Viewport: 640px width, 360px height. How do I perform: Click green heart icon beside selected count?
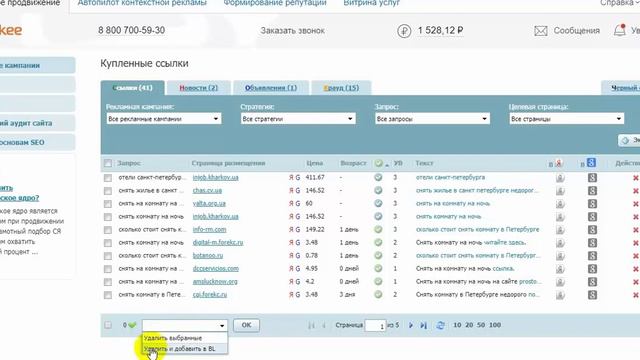132,325
